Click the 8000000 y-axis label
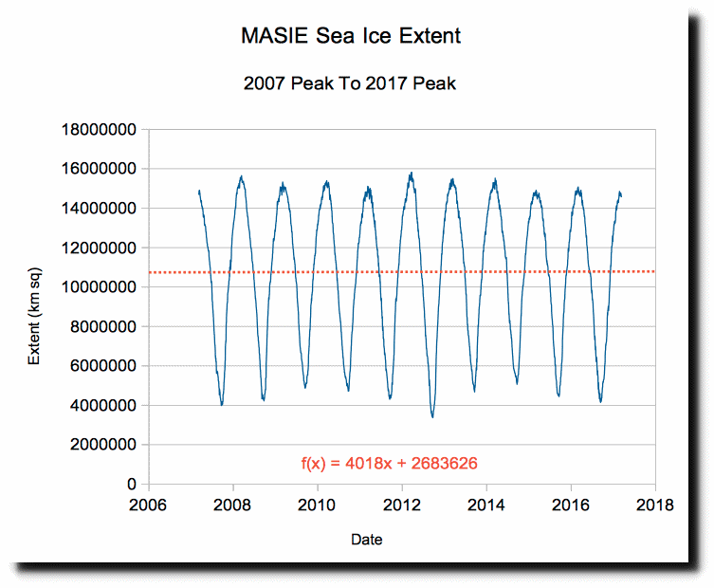 tap(103, 326)
